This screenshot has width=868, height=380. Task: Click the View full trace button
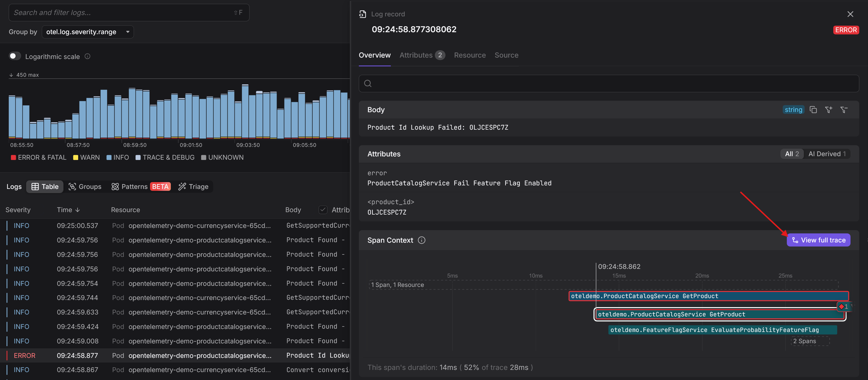click(x=819, y=240)
